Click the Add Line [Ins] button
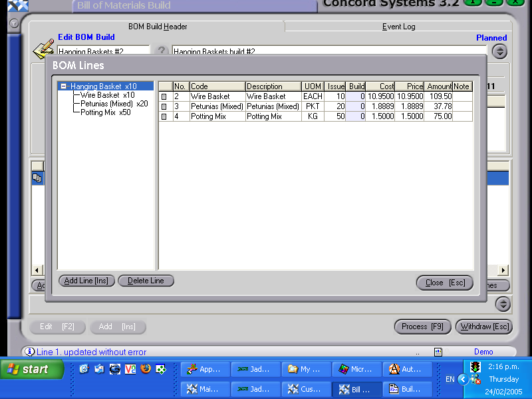This screenshot has width=532, height=399. (86, 281)
